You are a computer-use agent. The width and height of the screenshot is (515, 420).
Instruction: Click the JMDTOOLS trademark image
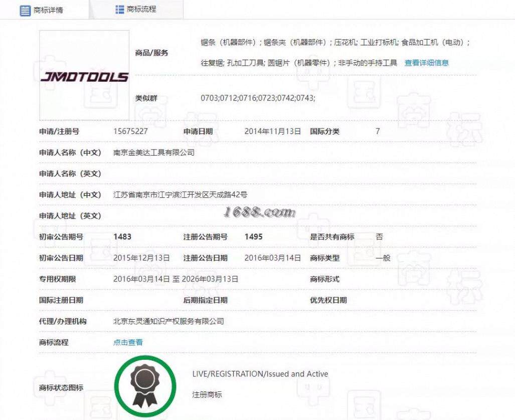click(x=84, y=76)
